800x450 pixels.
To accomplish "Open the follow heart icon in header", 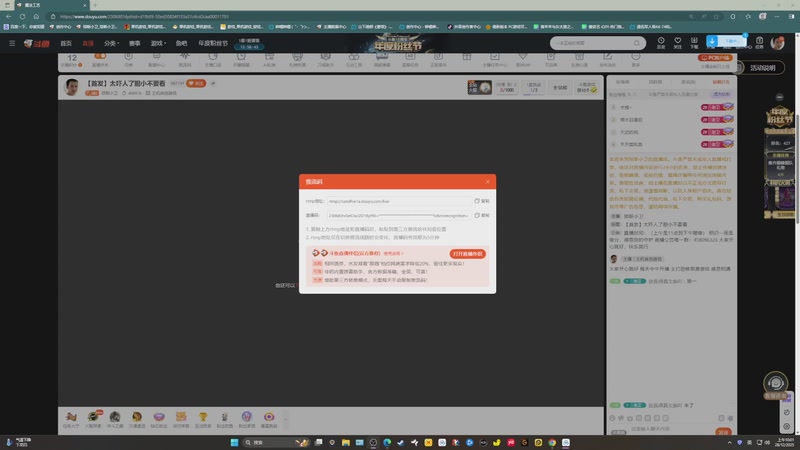I will 678,42.
